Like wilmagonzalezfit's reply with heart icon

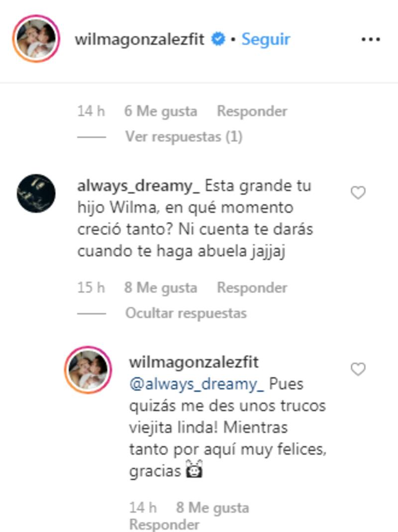click(x=358, y=369)
